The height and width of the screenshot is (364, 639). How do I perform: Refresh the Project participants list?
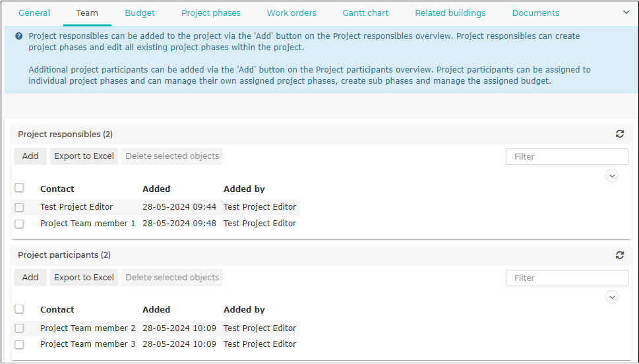click(619, 255)
